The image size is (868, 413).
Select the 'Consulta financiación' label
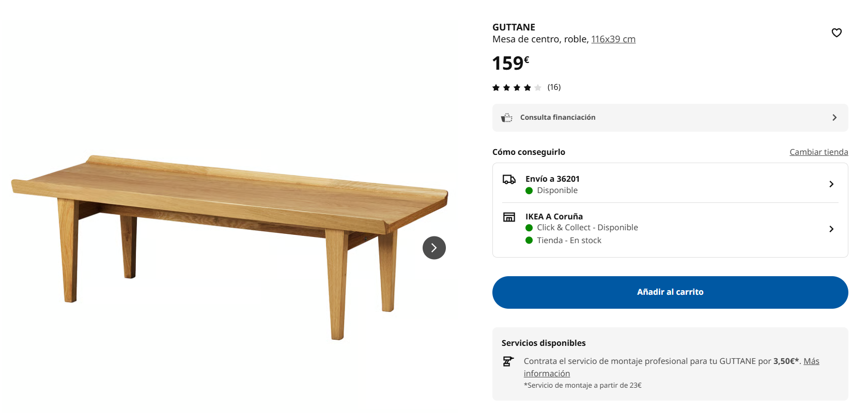pyautogui.click(x=557, y=118)
